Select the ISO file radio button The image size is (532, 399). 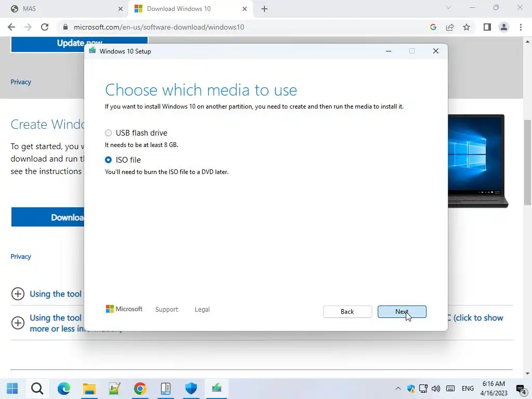click(x=108, y=159)
